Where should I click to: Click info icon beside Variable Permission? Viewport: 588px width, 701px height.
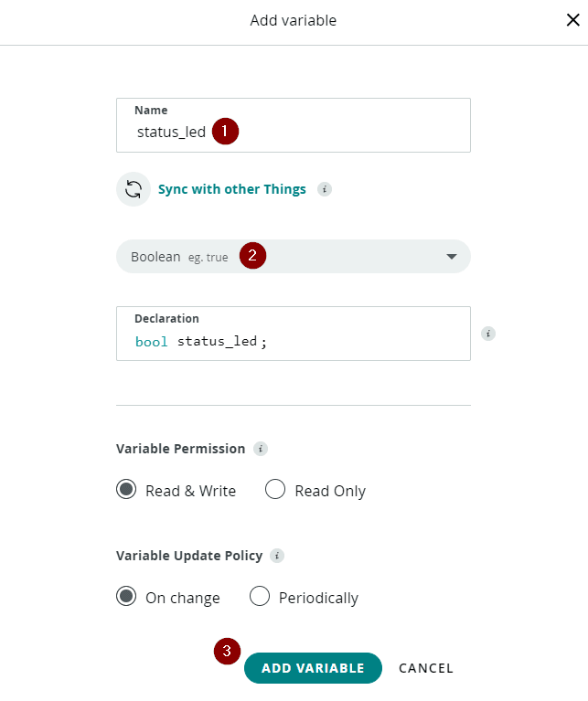coord(261,449)
